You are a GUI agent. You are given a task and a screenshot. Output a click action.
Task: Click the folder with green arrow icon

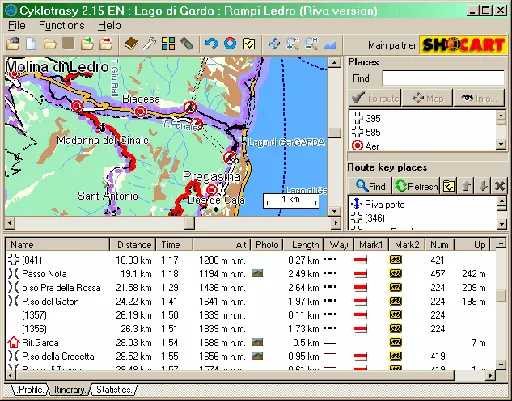pyautogui.click(x=87, y=44)
